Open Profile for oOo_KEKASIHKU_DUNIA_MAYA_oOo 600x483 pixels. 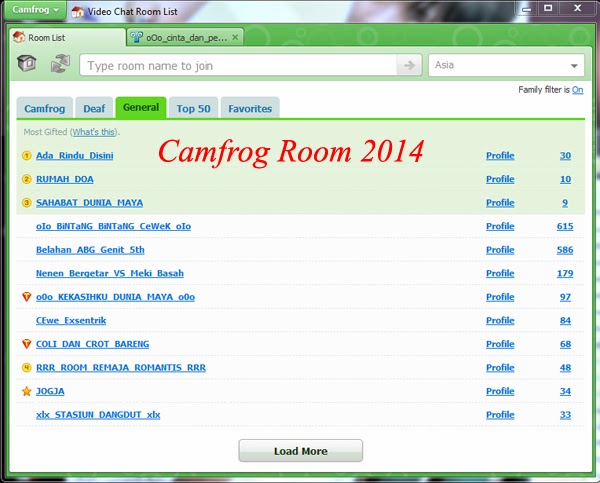click(x=500, y=297)
